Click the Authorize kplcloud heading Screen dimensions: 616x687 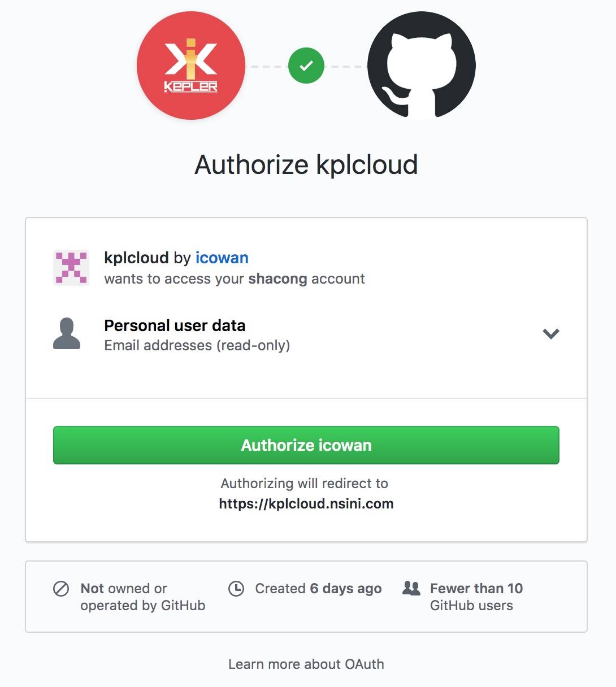coord(306,165)
